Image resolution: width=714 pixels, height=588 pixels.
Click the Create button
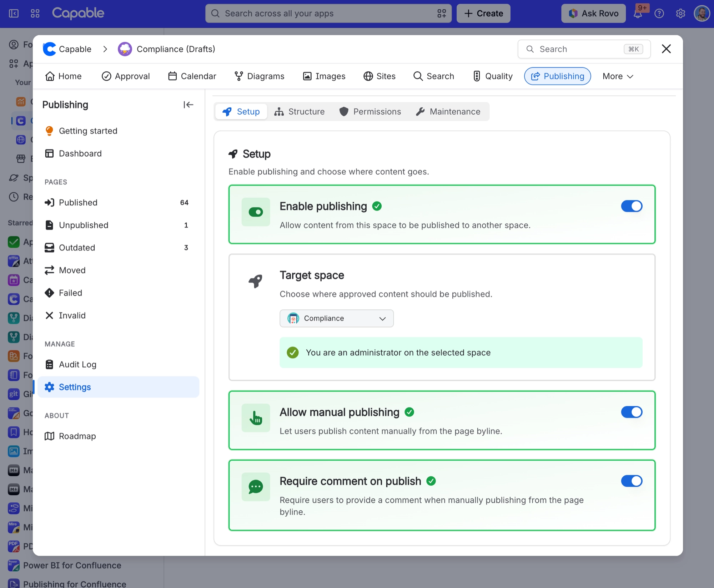pos(483,14)
